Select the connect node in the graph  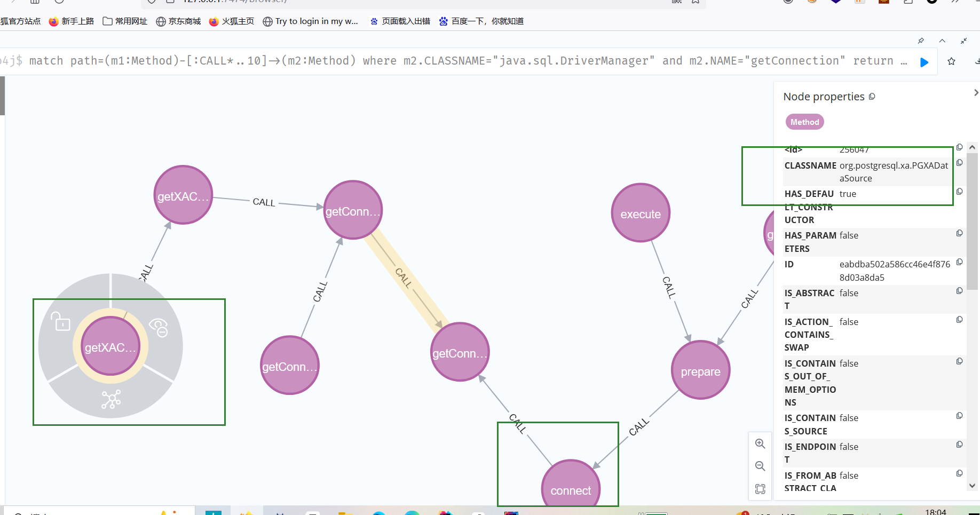click(571, 488)
